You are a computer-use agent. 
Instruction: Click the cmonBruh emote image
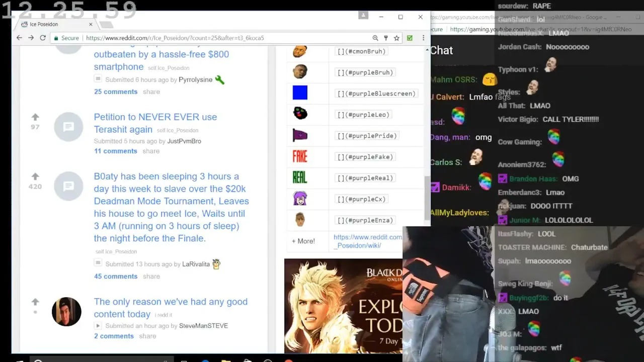point(300,51)
